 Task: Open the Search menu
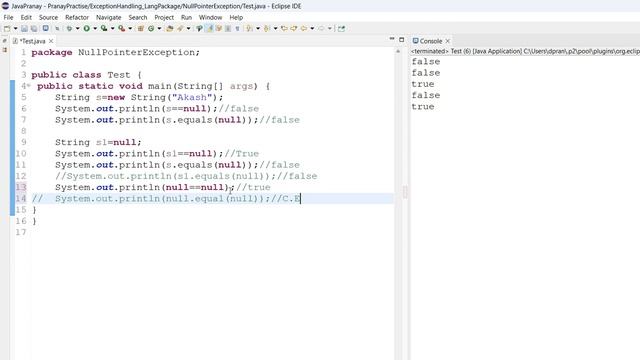point(138,18)
